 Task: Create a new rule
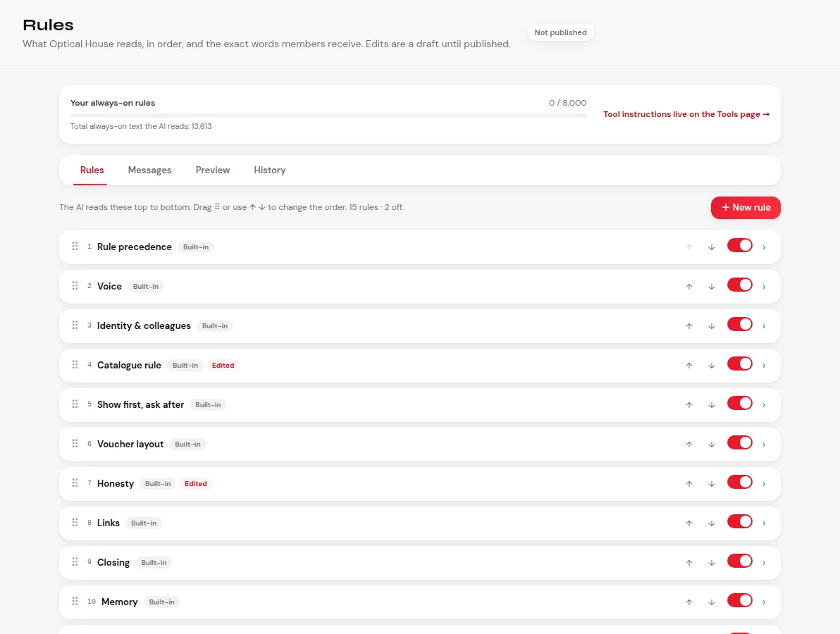pyautogui.click(x=746, y=208)
